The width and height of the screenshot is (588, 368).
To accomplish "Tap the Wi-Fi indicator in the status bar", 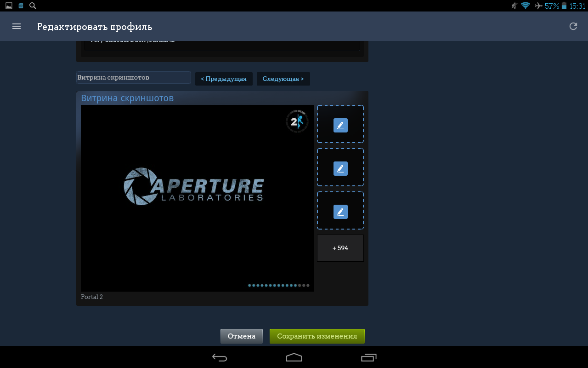I will point(526,6).
